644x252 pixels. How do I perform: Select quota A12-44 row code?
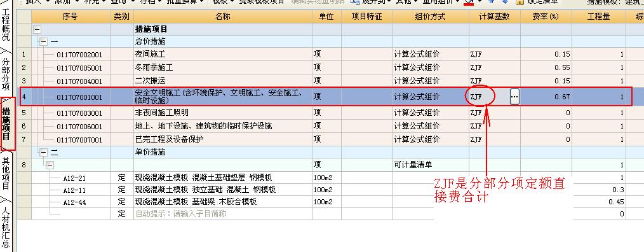point(74,202)
